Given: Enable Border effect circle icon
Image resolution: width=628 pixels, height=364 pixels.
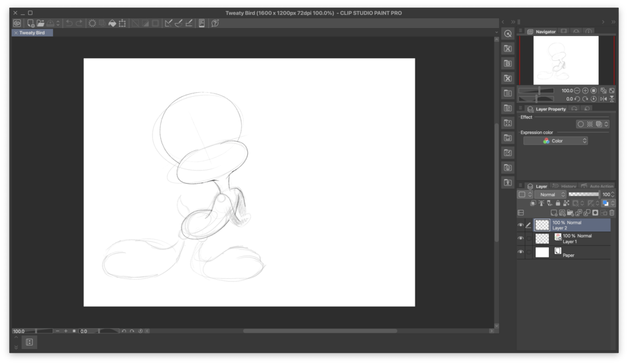Looking at the screenshot, I should pyautogui.click(x=580, y=124).
